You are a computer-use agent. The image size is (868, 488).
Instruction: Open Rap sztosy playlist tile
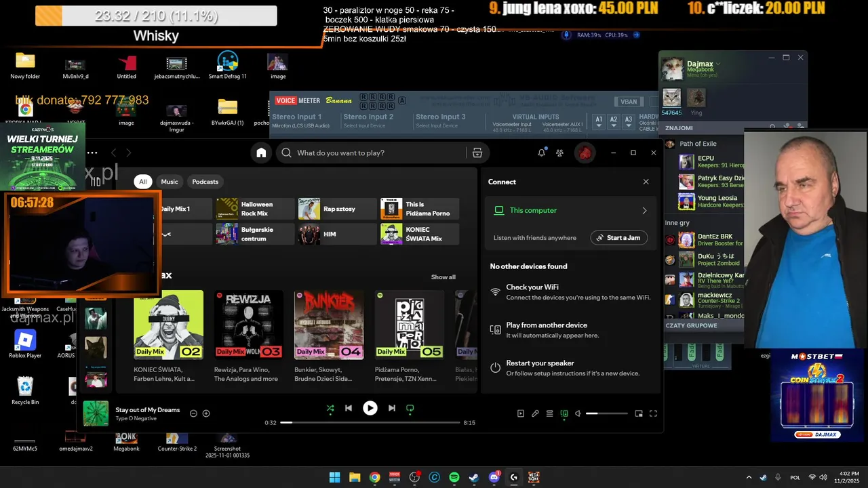click(337, 209)
